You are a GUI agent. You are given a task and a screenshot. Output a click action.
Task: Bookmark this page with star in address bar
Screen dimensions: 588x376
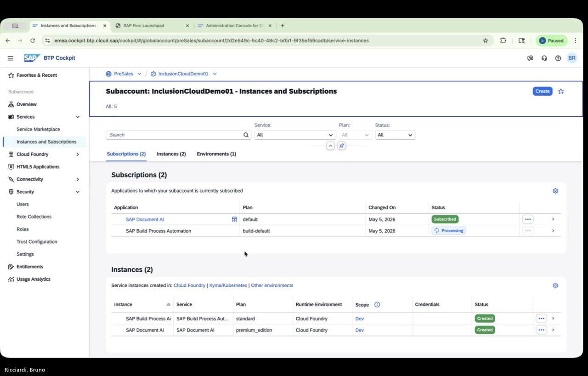(x=486, y=40)
